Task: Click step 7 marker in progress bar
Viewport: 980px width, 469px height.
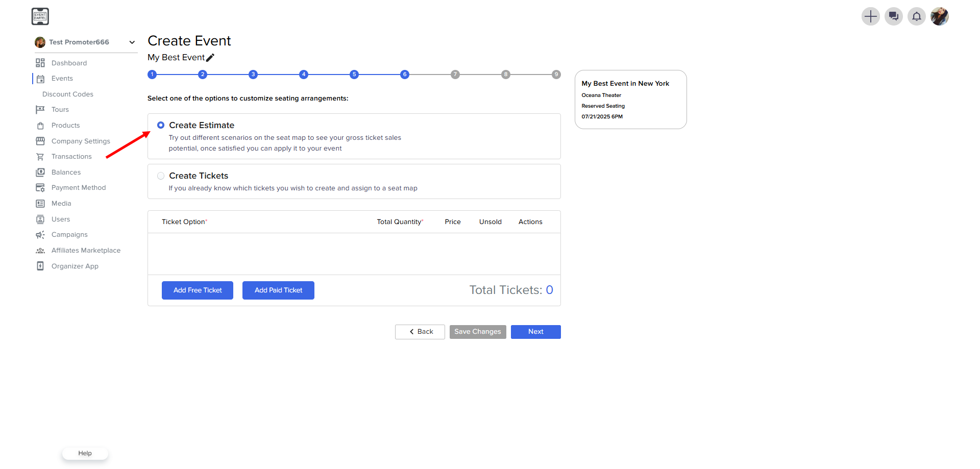Action: coord(455,75)
